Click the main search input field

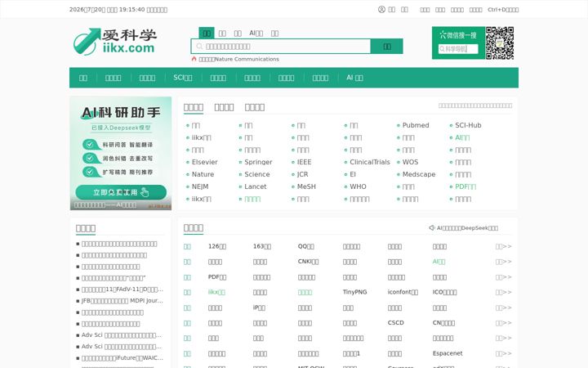[281, 46]
